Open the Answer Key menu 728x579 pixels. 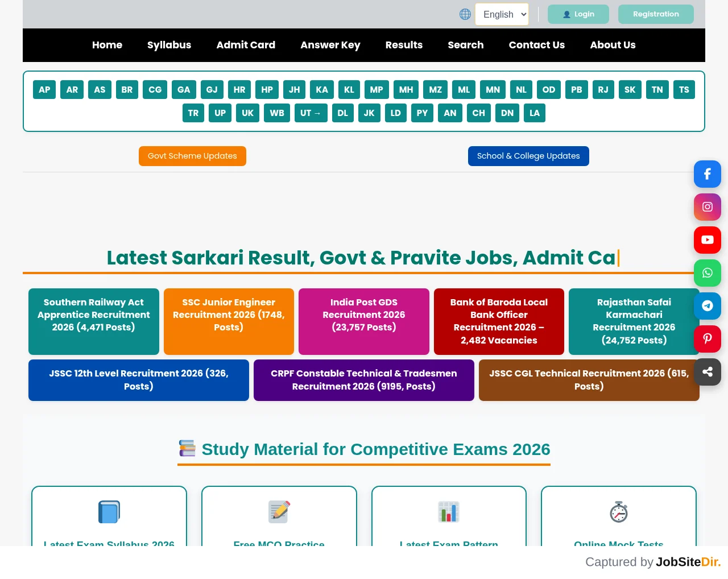pos(330,45)
